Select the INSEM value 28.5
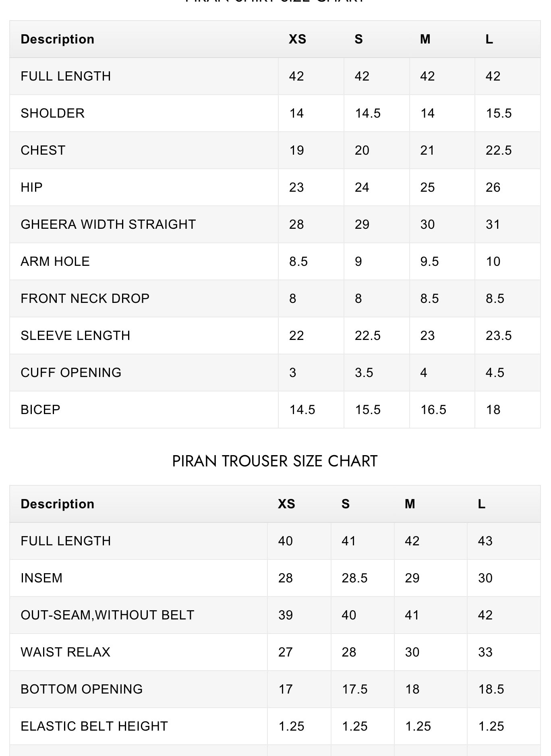The height and width of the screenshot is (756, 551). [354, 578]
